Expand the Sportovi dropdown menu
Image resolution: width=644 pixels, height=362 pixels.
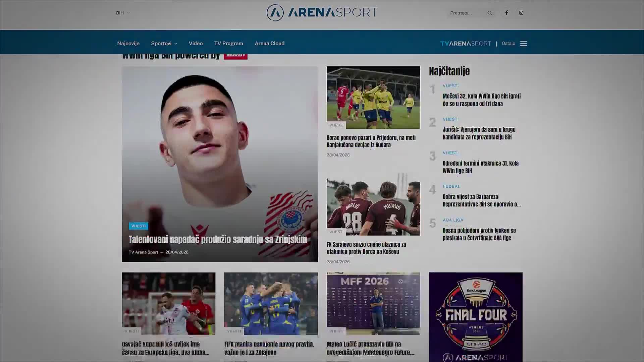[164, 44]
